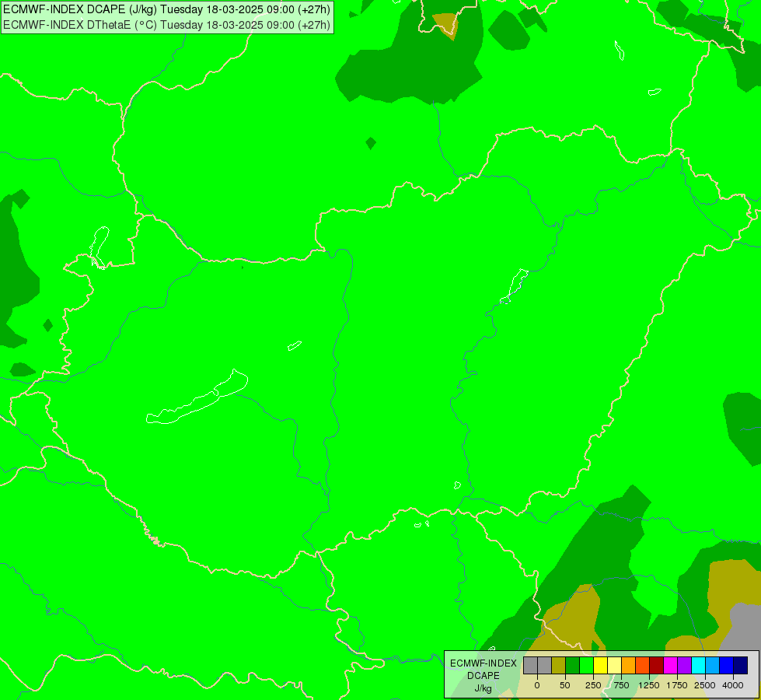Click the ECMWF-INDEX label in the legend
Viewport: 761px width, 700px height.
483,663
